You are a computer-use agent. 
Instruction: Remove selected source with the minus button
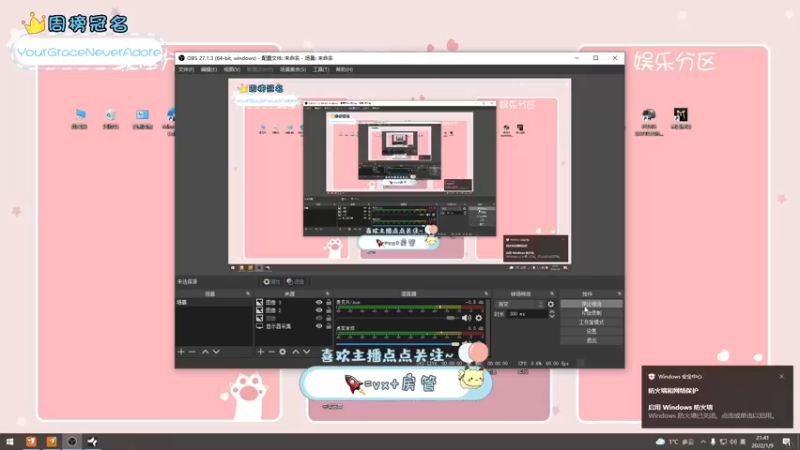click(271, 352)
